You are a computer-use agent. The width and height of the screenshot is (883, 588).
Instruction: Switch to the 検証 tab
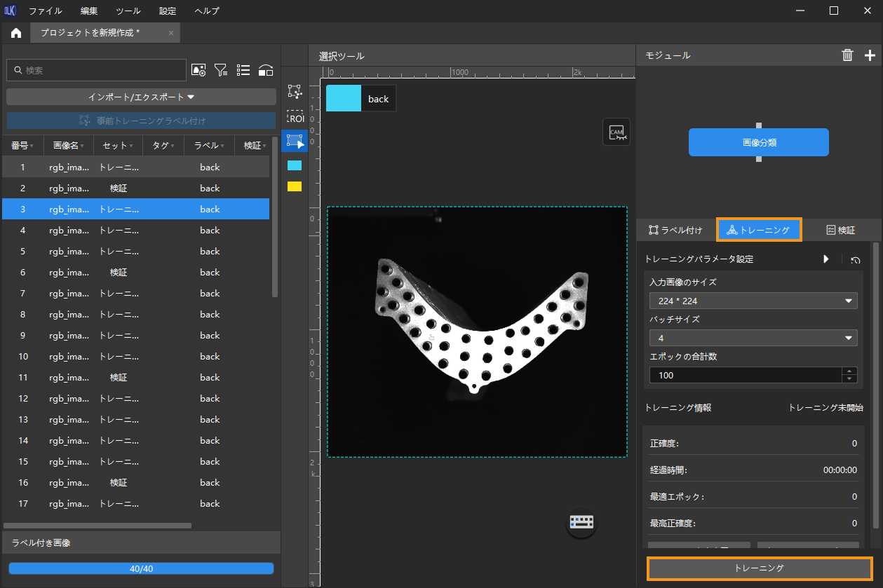click(840, 230)
